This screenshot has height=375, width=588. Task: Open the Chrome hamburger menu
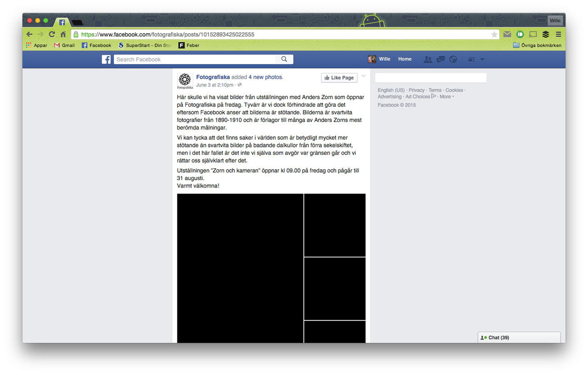558,34
